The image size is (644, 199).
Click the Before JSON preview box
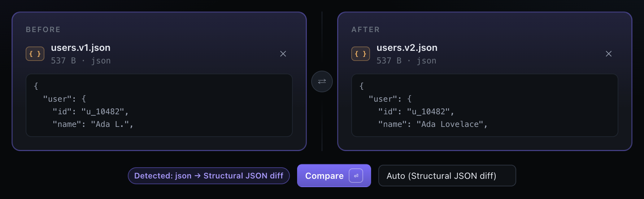pos(159,105)
